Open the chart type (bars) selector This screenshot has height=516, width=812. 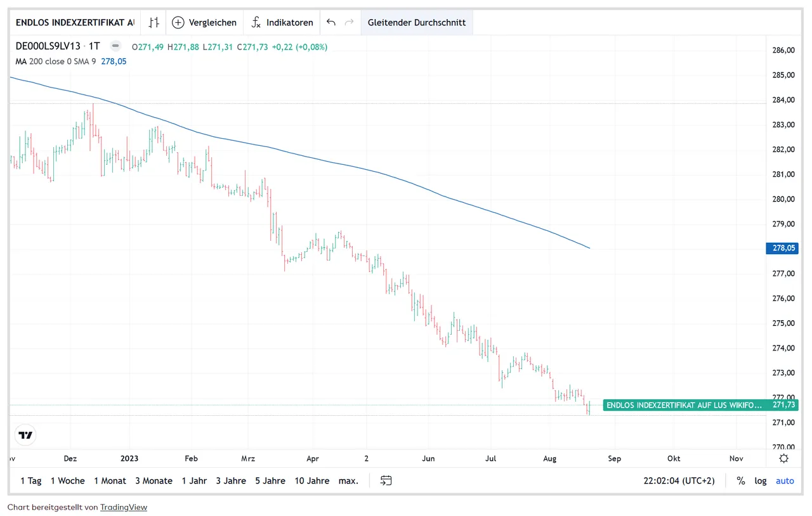[x=154, y=22]
